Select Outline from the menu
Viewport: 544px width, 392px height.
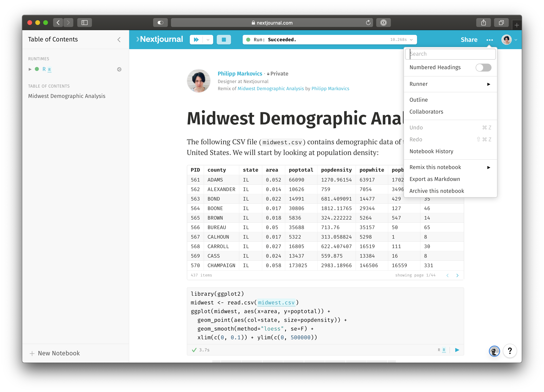point(450,100)
